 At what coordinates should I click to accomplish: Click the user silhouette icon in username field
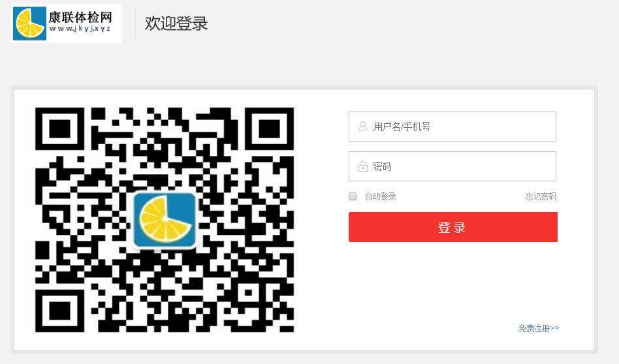(362, 126)
